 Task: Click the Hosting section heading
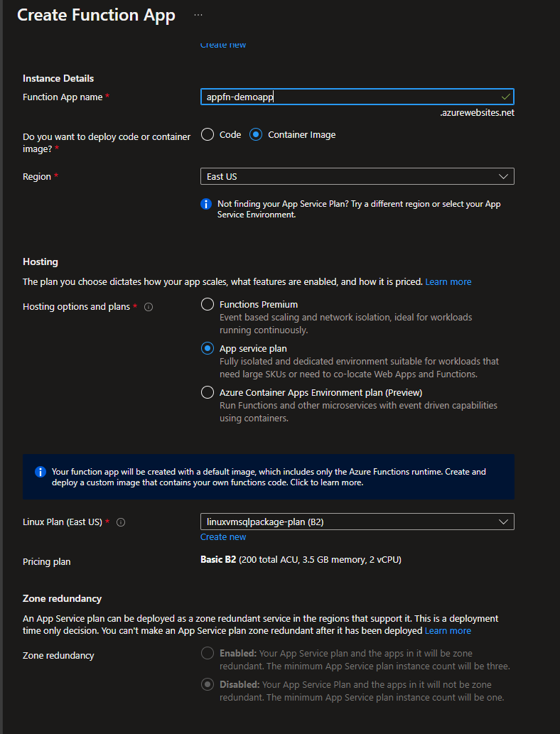point(41,261)
